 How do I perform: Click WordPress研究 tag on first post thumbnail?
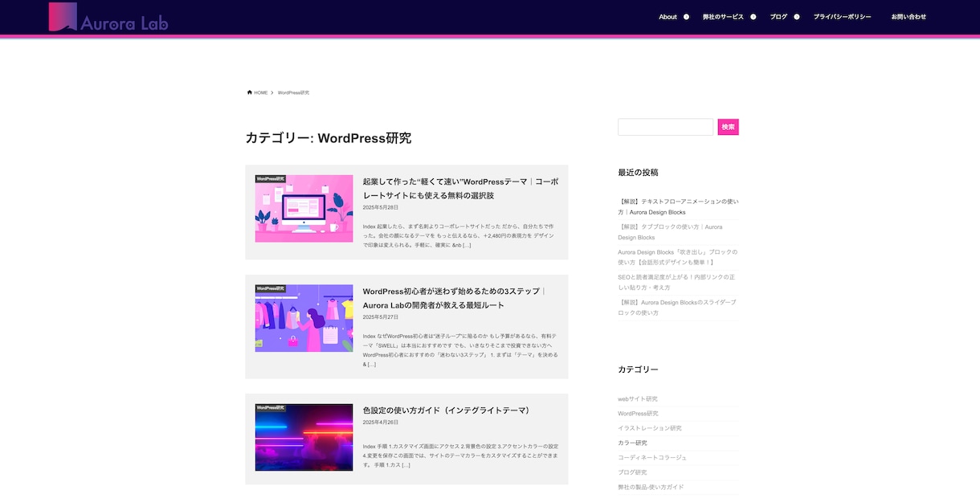click(271, 178)
